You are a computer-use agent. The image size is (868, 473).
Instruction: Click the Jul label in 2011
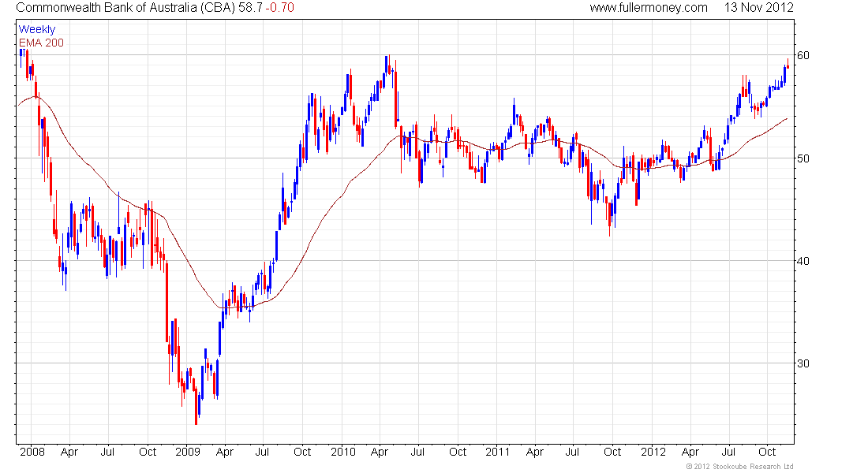(x=572, y=452)
